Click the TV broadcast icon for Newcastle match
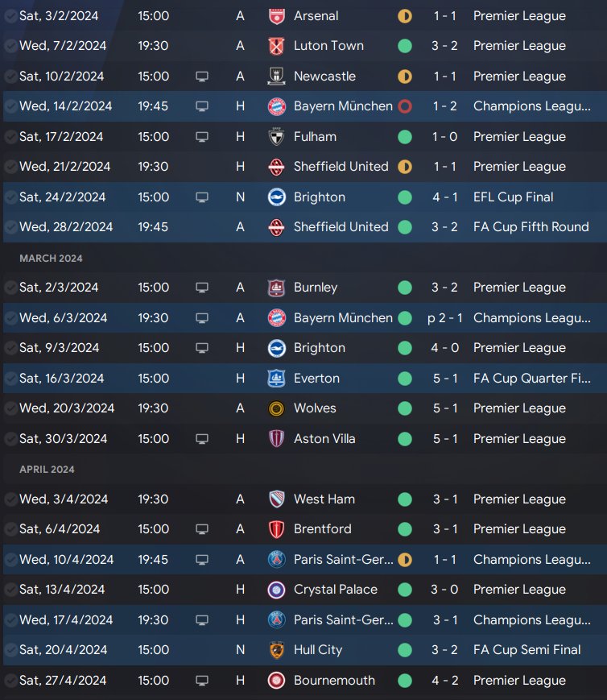 click(202, 77)
